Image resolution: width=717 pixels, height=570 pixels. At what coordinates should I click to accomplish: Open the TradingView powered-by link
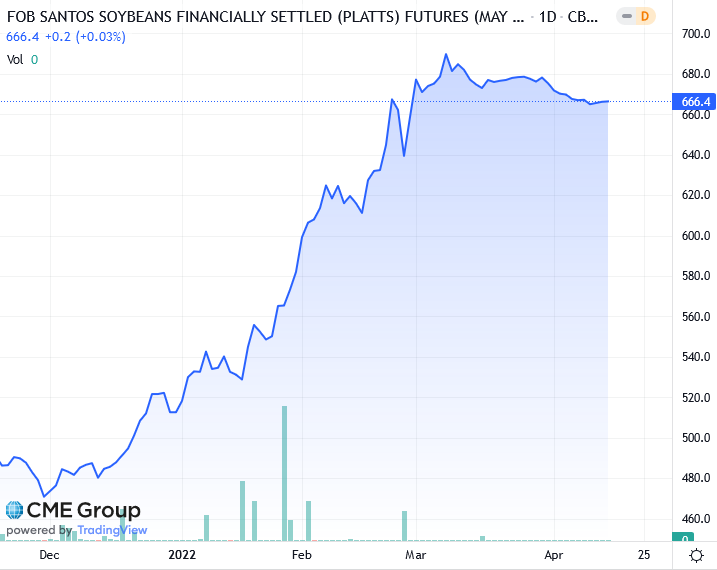77,530
